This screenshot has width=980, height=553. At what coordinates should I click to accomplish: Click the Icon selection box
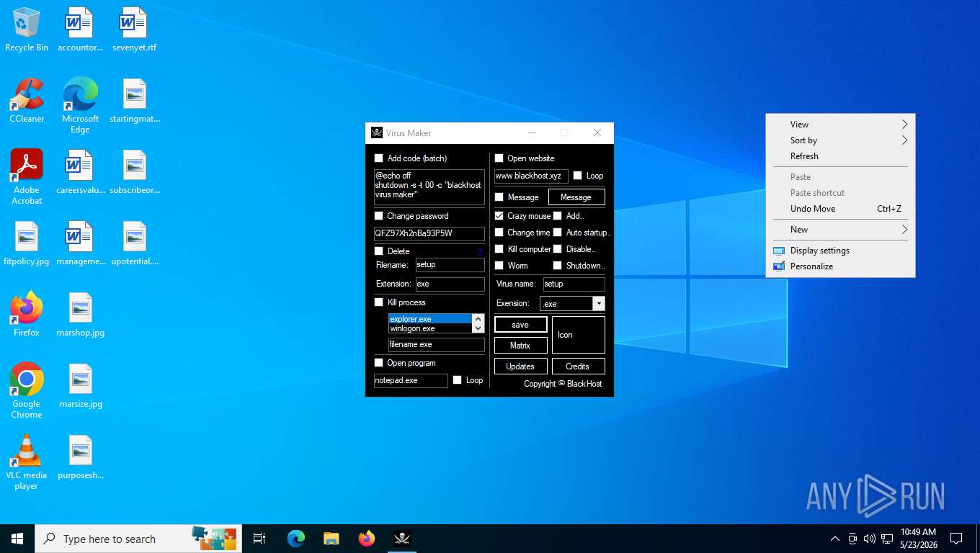point(579,335)
